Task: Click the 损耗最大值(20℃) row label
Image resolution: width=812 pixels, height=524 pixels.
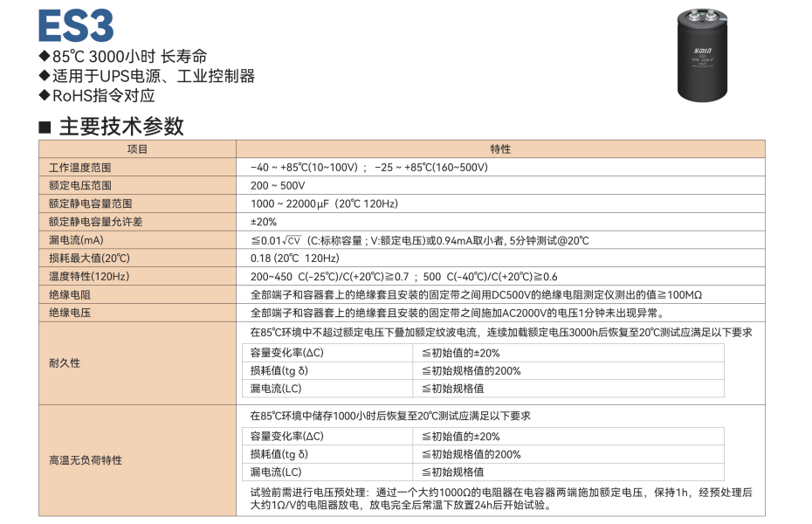Action: [x=89, y=259]
